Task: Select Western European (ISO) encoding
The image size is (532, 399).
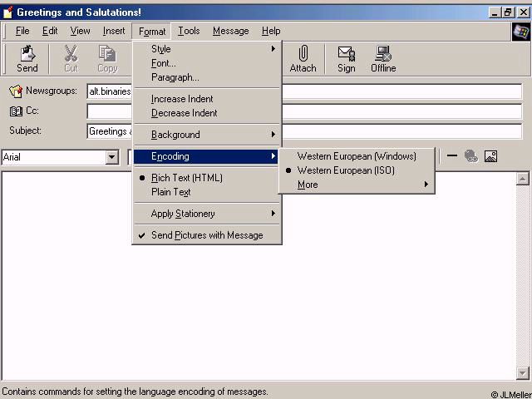Action: coord(357,170)
